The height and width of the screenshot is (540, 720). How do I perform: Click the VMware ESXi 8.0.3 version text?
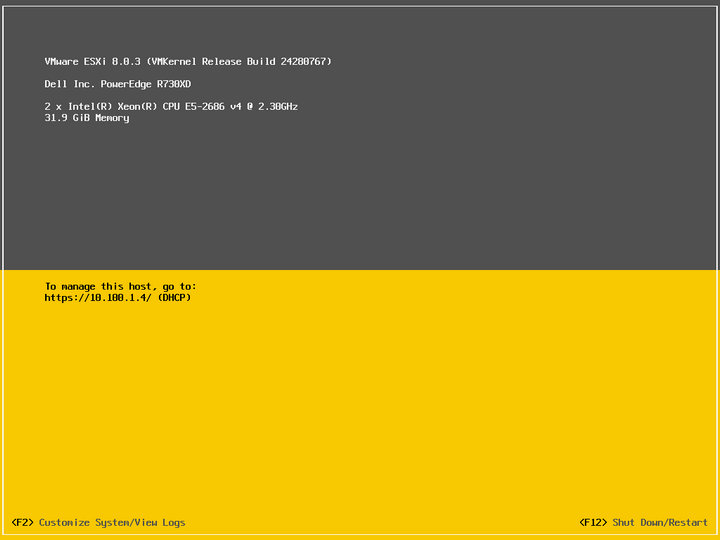click(93, 62)
